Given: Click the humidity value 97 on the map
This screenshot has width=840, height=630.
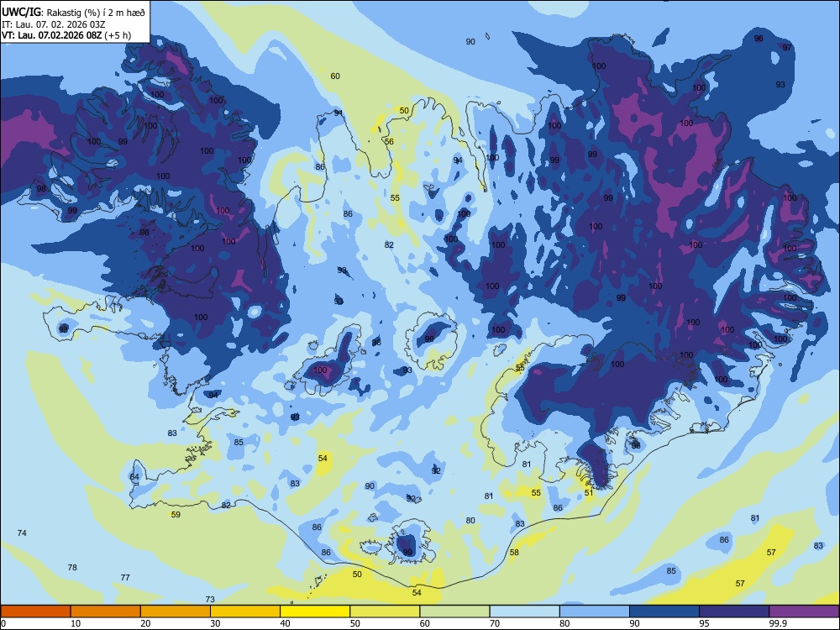Looking at the screenshot, I should pos(787,47).
